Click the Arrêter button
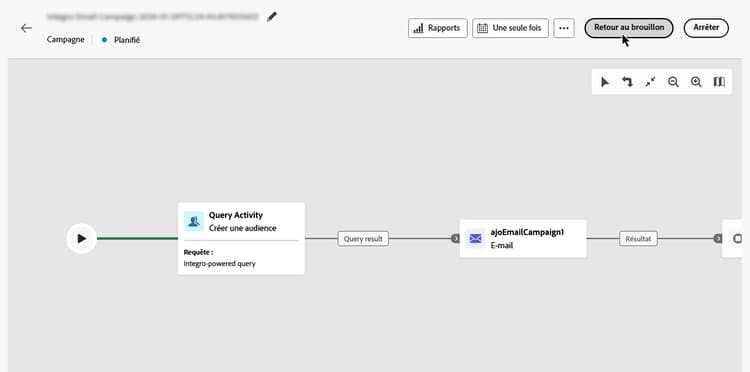 pyautogui.click(x=706, y=28)
